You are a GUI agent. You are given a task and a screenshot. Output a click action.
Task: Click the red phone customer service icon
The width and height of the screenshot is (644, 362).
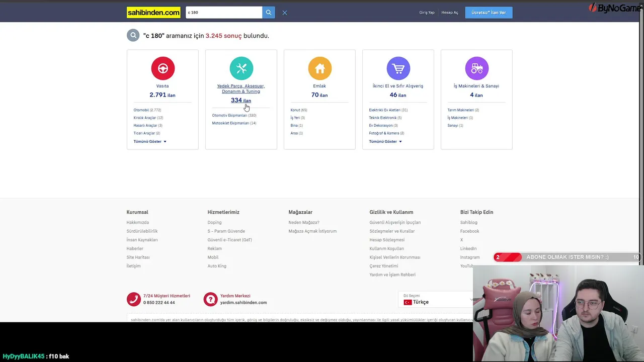(133, 299)
